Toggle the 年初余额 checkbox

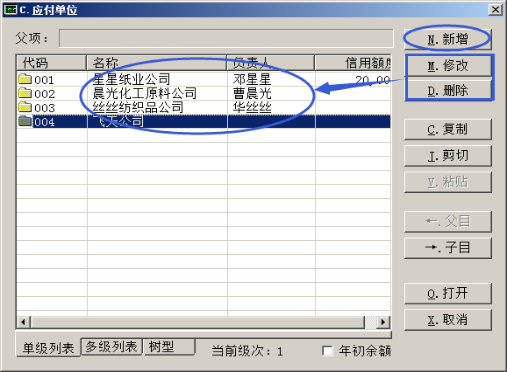pos(327,351)
